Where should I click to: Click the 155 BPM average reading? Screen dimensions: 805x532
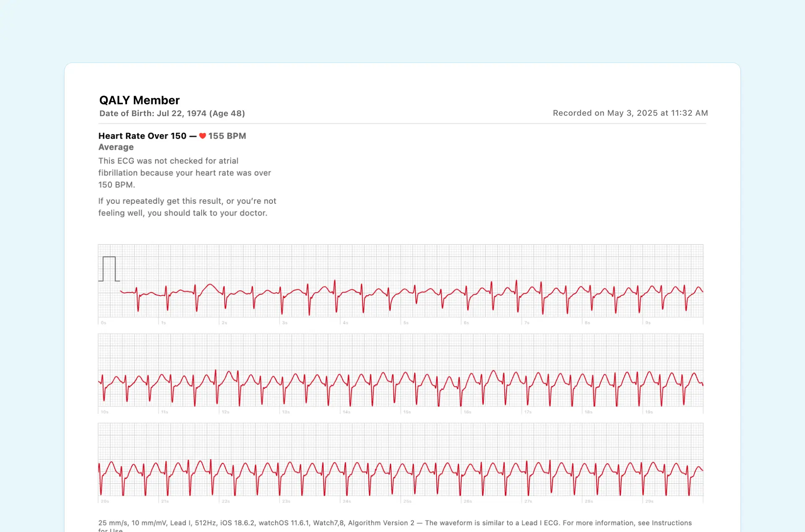(x=227, y=136)
